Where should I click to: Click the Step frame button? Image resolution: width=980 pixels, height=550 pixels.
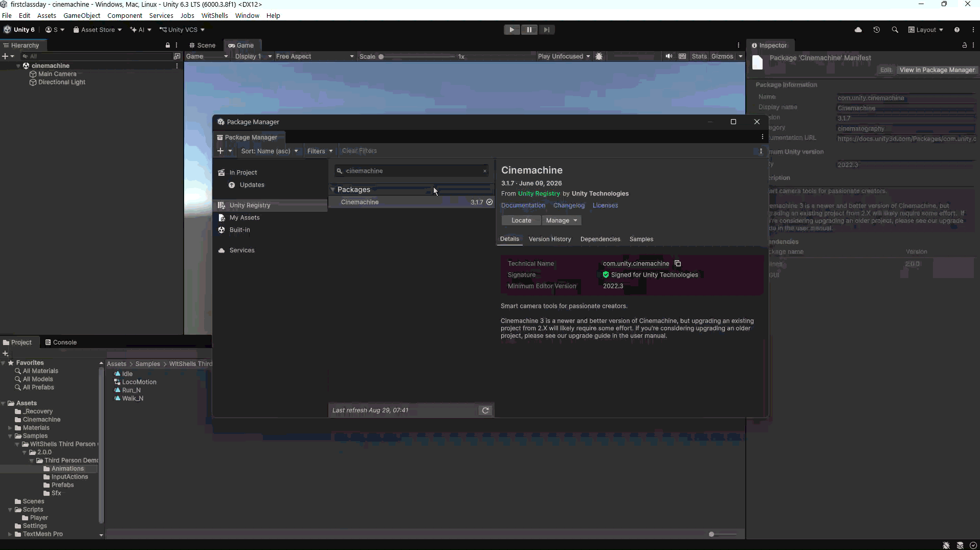547,30
